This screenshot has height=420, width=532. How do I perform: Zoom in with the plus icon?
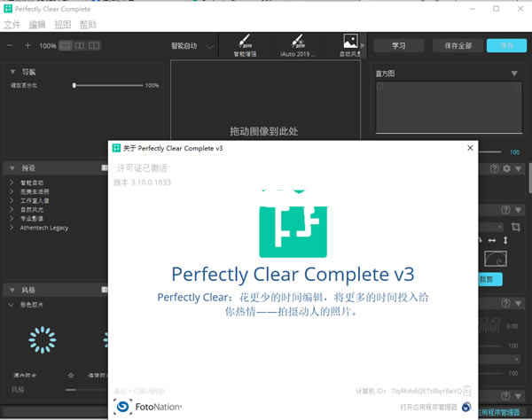(27, 45)
